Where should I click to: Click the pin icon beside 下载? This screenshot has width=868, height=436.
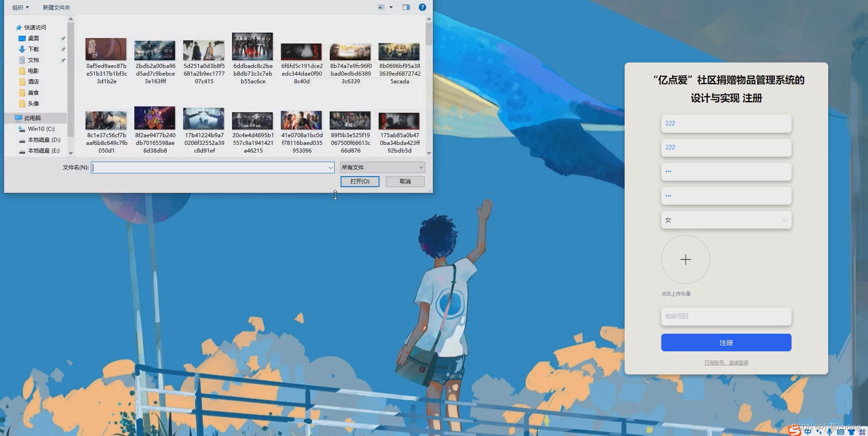click(63, 49)
